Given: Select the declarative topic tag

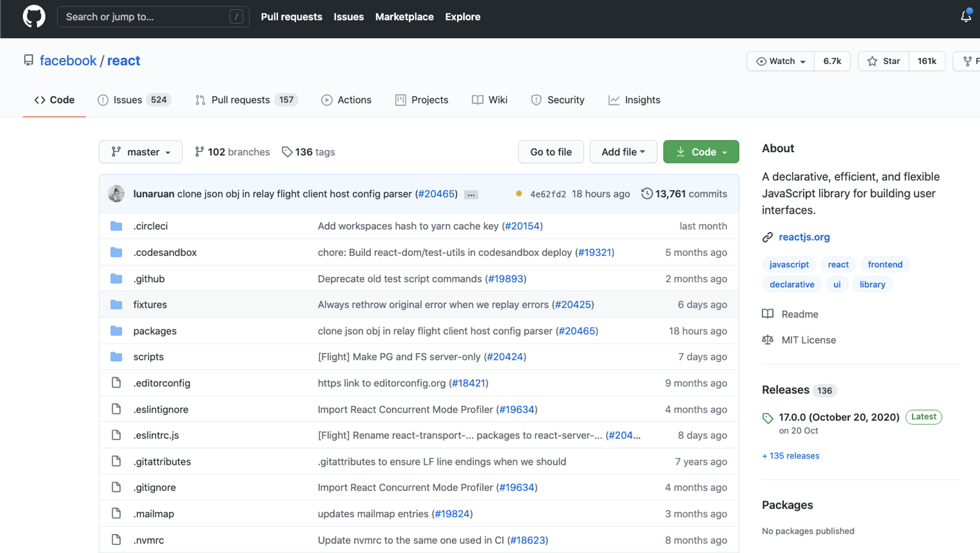Looking at the screenshot, I should 792,285.
